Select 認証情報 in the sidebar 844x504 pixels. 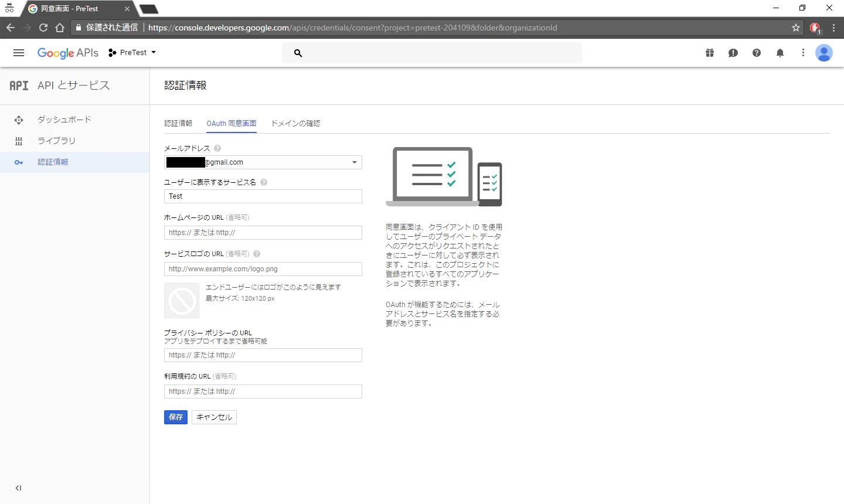pos(75,162)
